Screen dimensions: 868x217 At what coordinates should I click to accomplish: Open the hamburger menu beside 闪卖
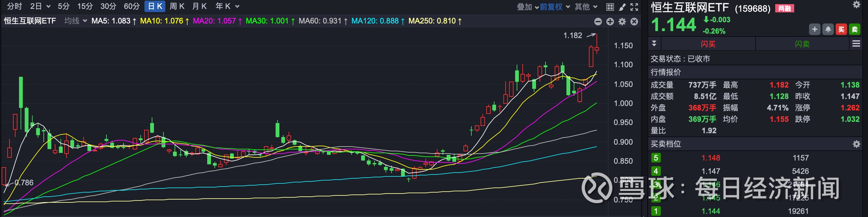pyautogui.click(x=856, y=43)
